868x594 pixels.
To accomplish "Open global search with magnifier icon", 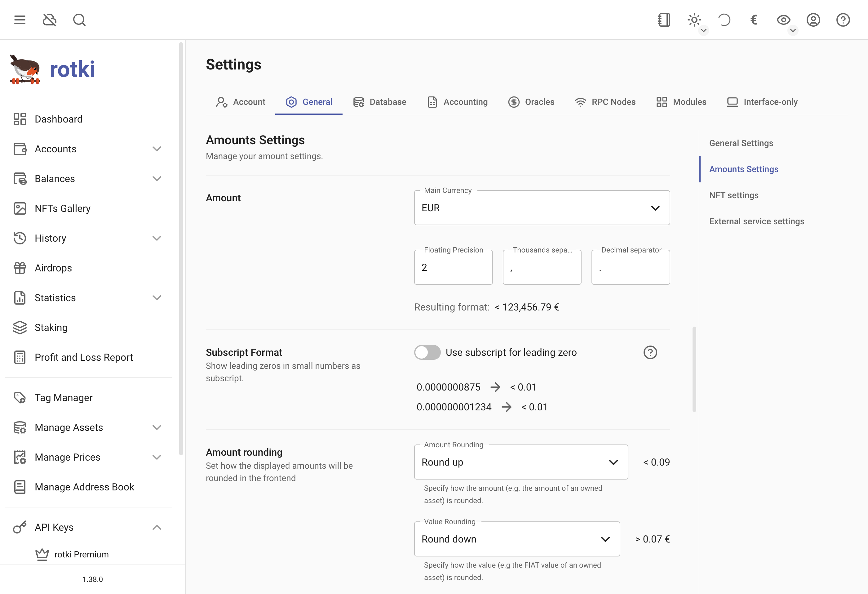I will tap(79, 20).
